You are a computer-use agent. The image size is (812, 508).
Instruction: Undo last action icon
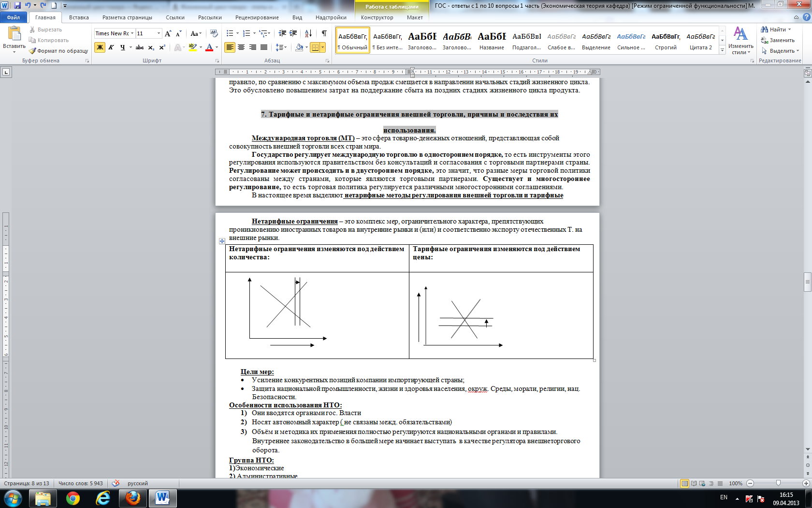(x=28, y=5)
